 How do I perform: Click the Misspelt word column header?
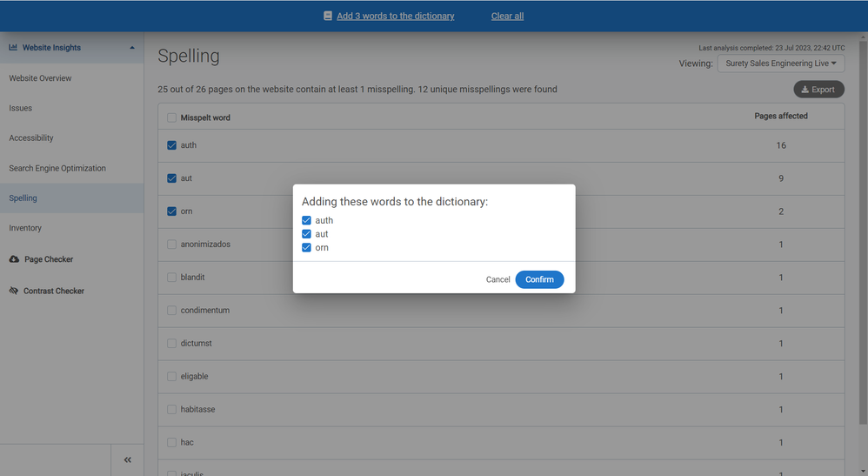click(204, 117)
